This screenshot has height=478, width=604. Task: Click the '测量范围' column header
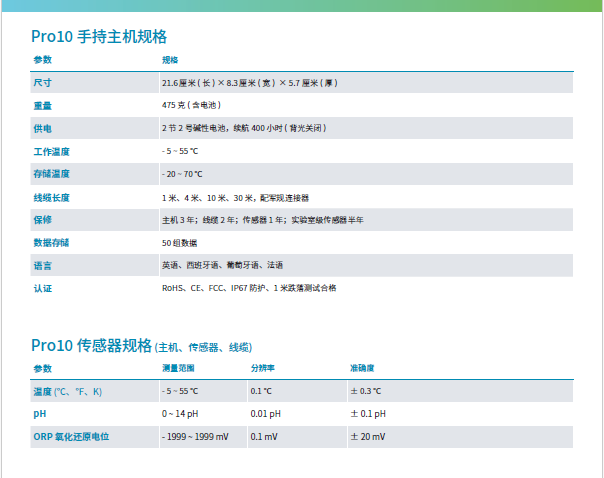click(x=178, y=368)
